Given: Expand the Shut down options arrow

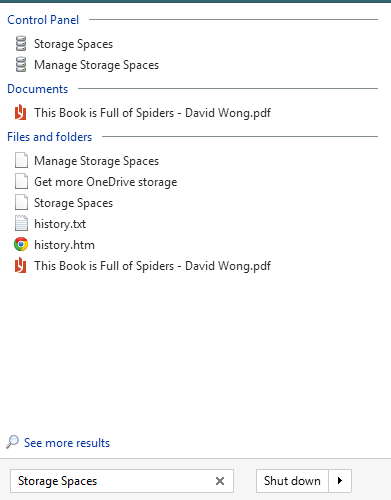Looking at the screenshot, I should click(x=340, y=481).
